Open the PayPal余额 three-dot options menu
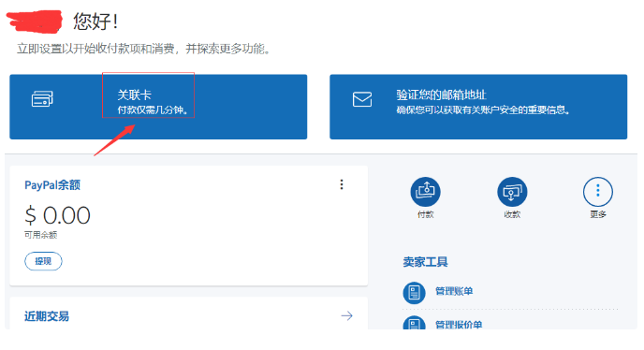This screenshot has height=350, width=644. tap(342, 184)
